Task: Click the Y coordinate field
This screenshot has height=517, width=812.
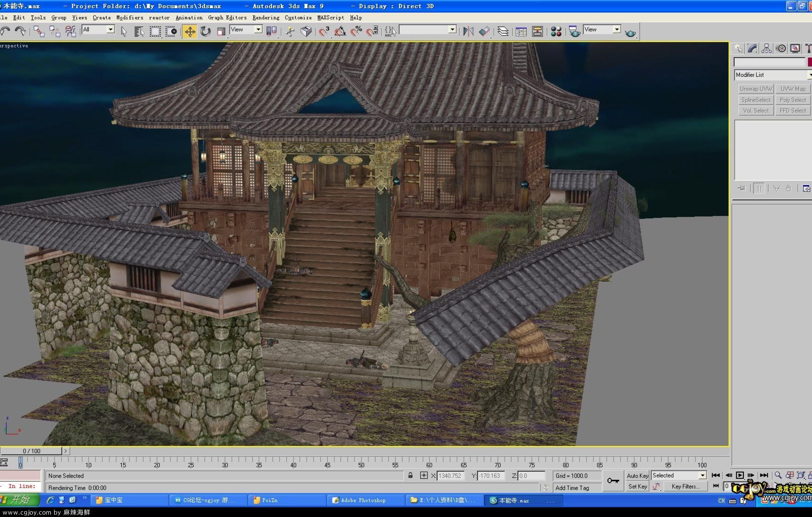Action: [x=491, y=476]
